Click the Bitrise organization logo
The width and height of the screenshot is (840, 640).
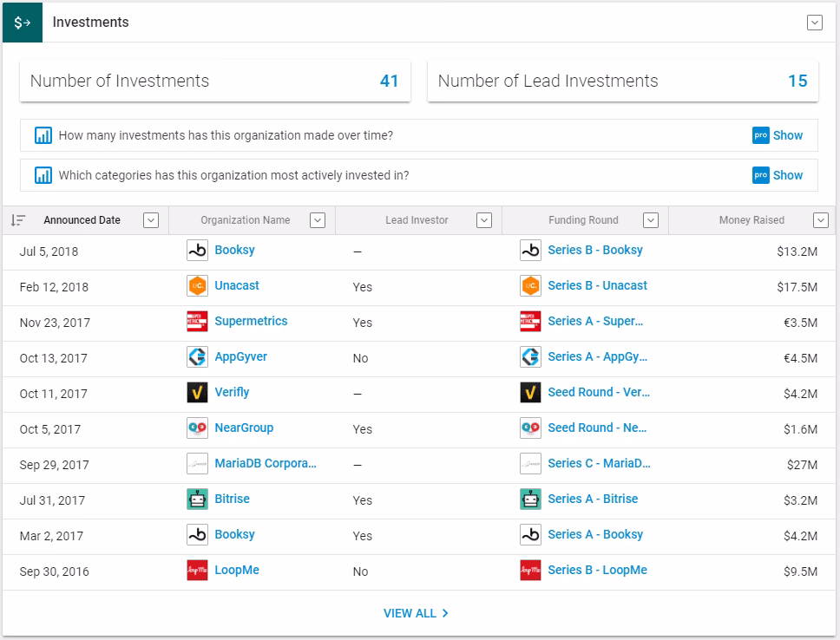point(197,500)
